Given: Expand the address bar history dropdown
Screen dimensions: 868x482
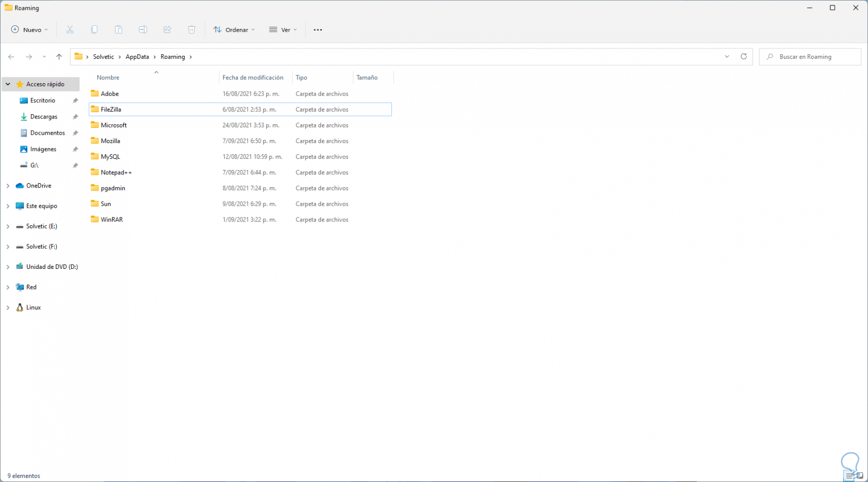Looking at the screenshot, I should [x=727, y=57].
